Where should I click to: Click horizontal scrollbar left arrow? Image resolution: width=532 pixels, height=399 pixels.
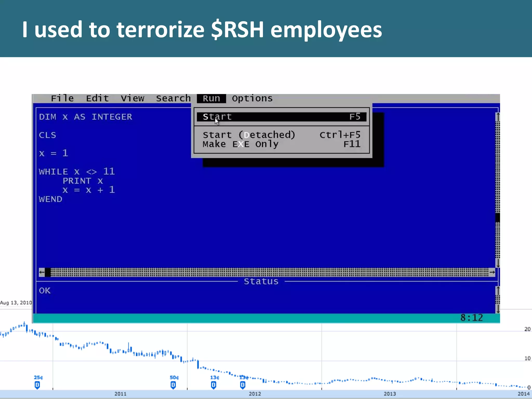pos(42,272)
